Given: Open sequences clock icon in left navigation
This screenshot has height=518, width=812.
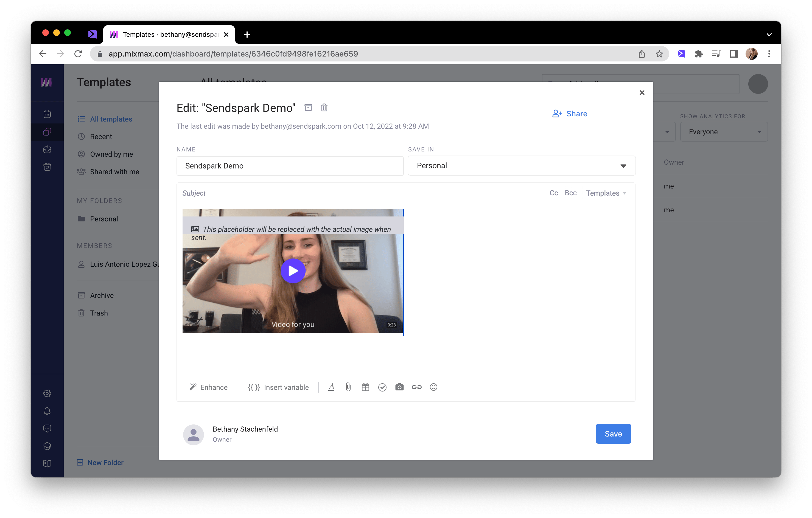Looking at the screenshot, I should 47,149.
